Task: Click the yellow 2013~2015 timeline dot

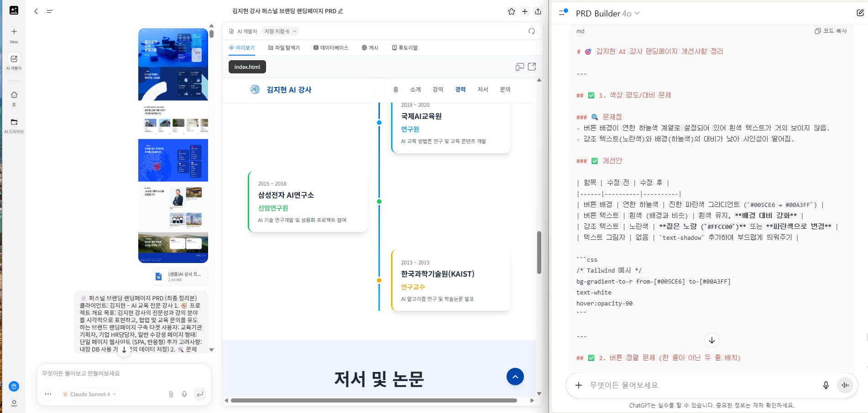Action: [379, 280]
